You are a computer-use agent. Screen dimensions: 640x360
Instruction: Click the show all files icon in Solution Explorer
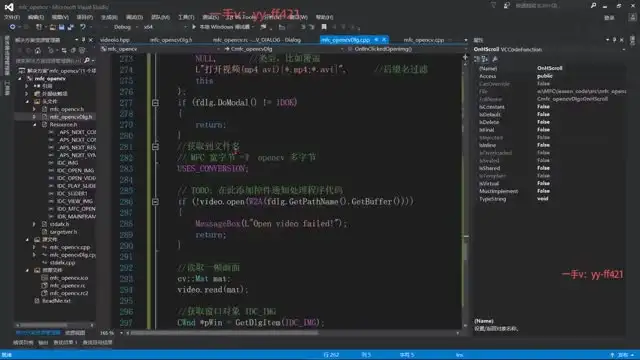point(82,51)
